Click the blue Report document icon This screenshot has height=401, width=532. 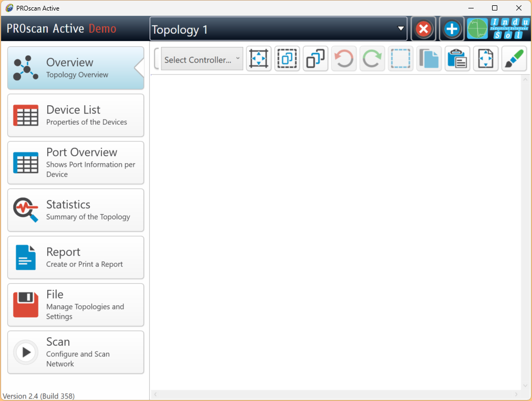[26, 257]
